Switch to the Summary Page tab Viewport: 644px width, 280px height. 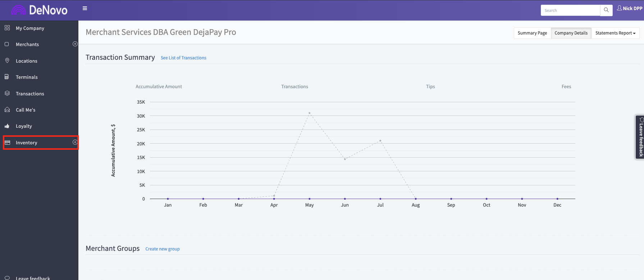532,33
